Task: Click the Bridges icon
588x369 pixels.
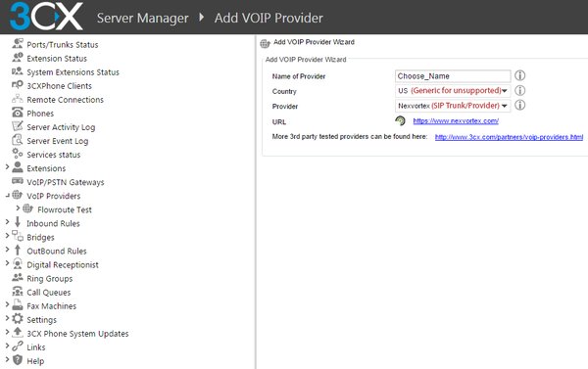Action: 18,236
